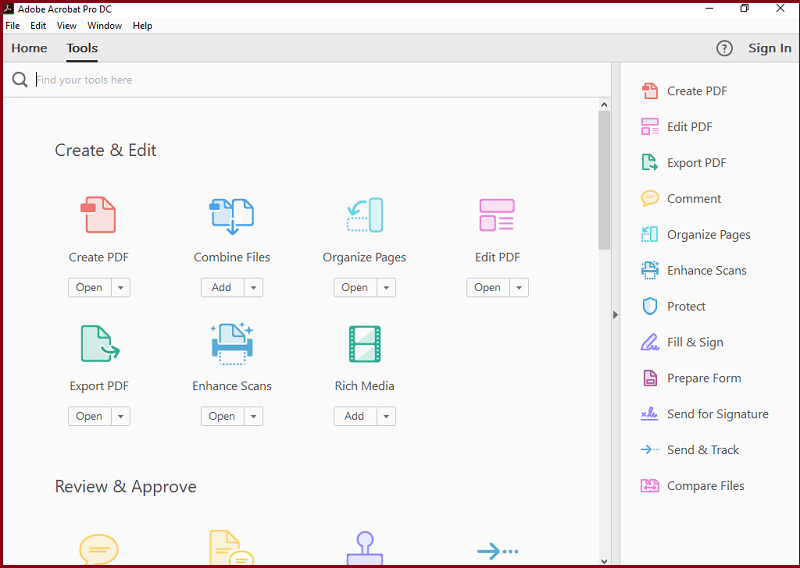
Task: Click the Compare Files label in sidebar
Action: [706, 485]
